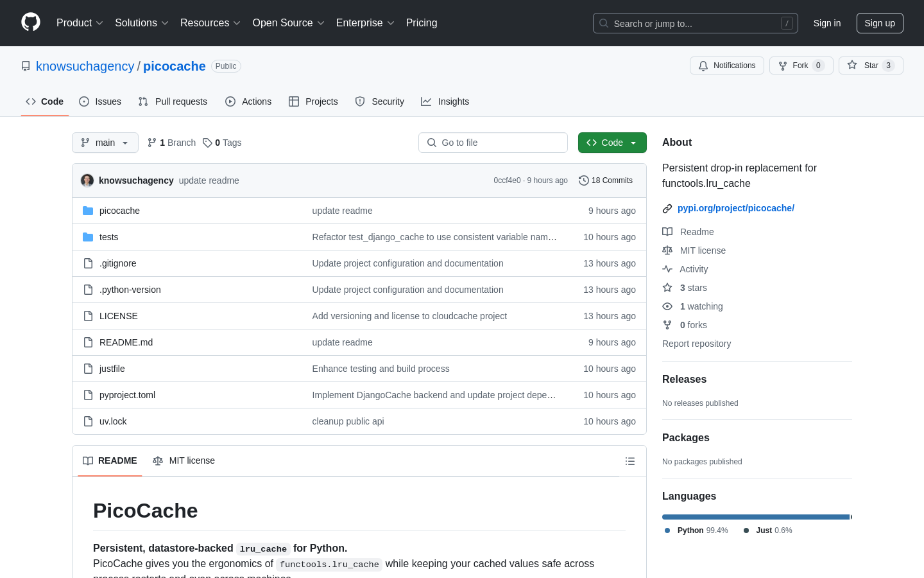
Task: Switch to the Projects tab
Action: coord(313,101)
